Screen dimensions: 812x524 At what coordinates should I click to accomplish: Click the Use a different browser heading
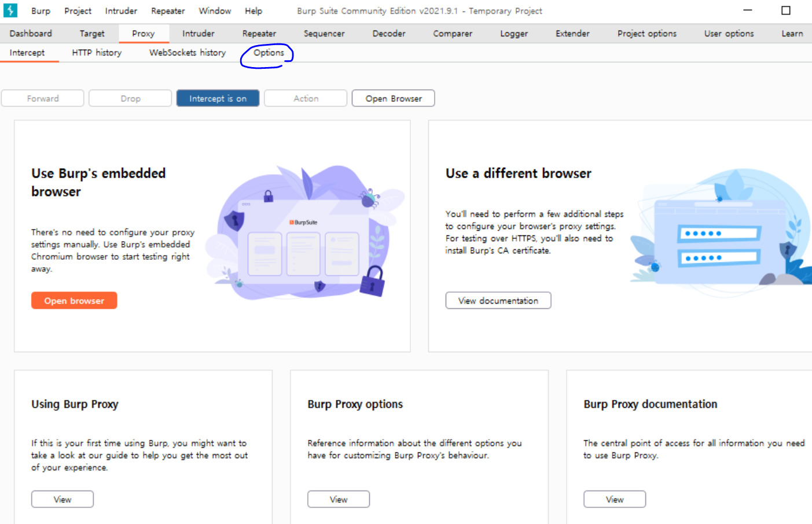coord(519,174)
